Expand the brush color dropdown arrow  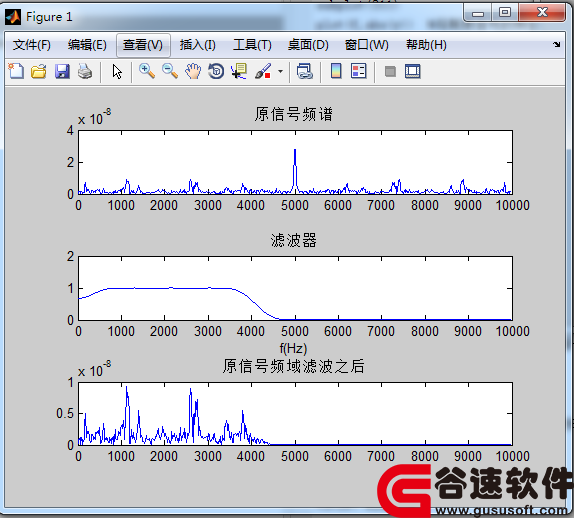point(280,71)
